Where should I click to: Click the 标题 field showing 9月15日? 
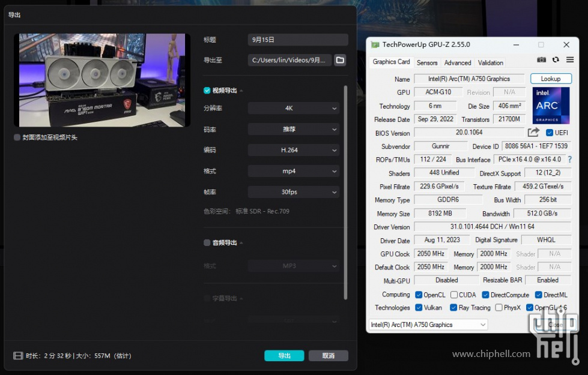tap(298, 40)
